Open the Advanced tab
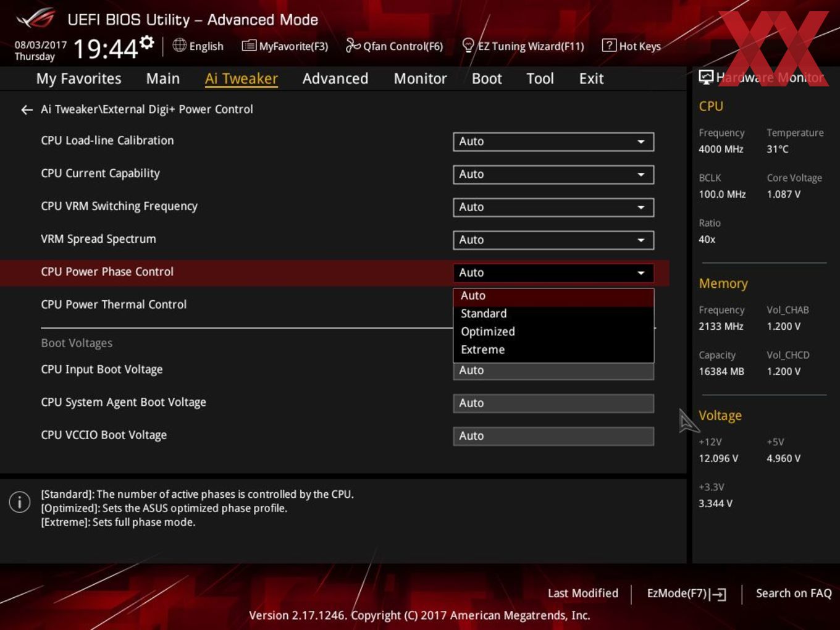The image size is (840, 630). (335, 78)
